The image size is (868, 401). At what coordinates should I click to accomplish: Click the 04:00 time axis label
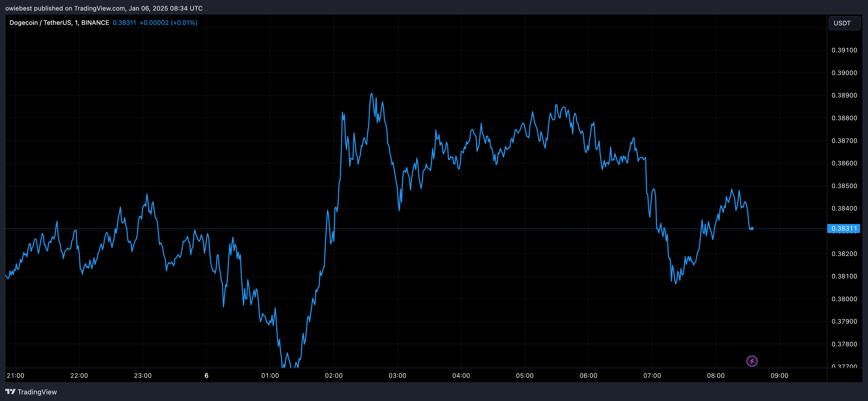461,375
